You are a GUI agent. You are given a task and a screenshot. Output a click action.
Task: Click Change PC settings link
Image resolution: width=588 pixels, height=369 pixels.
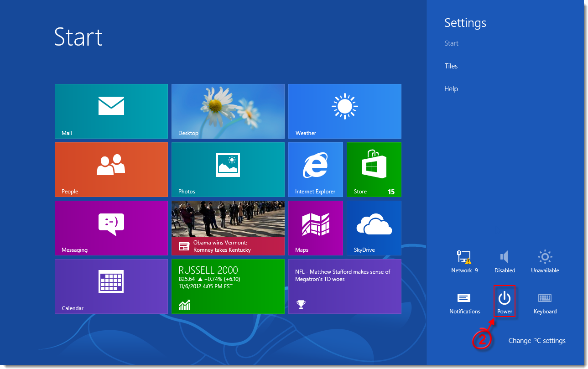click(537, 341)
